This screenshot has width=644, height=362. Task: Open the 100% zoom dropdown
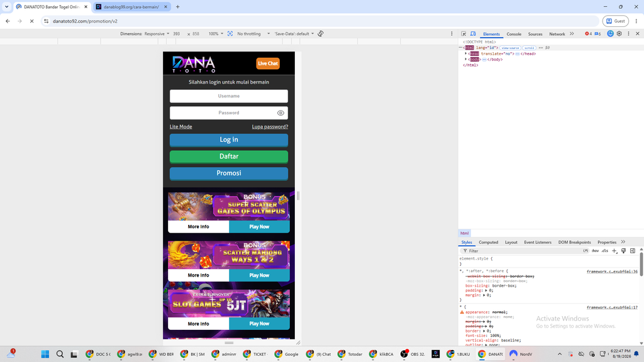pyautogui.click(x=216, y=34)
